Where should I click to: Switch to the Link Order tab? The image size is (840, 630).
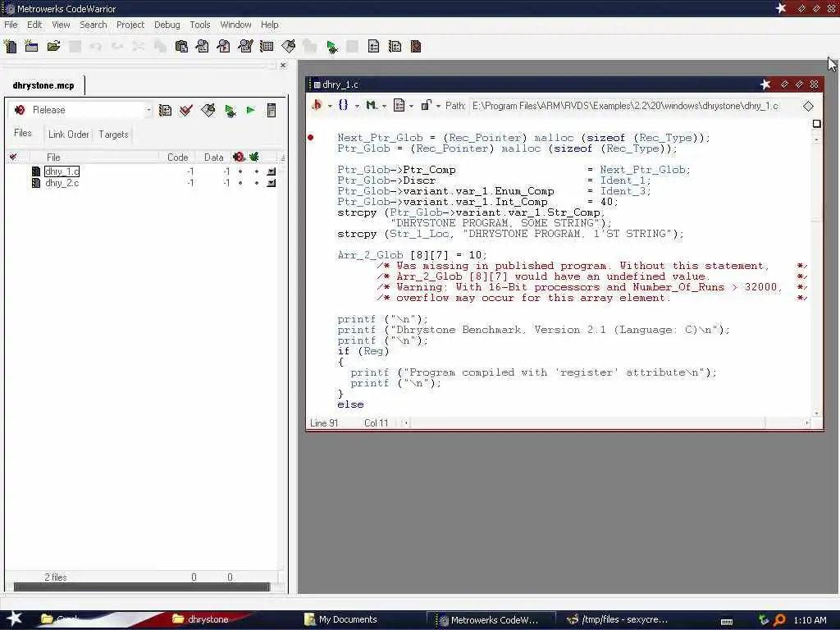coord(69,135)
